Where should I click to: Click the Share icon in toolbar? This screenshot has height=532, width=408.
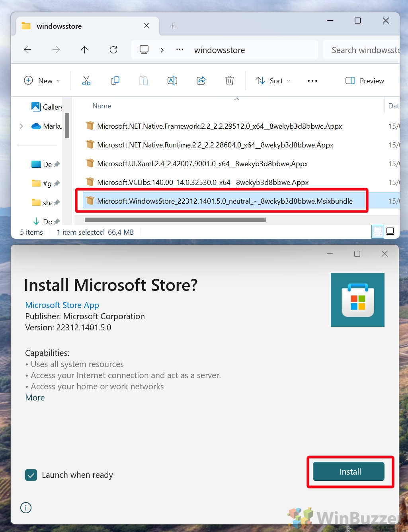[x=201, y=81]
